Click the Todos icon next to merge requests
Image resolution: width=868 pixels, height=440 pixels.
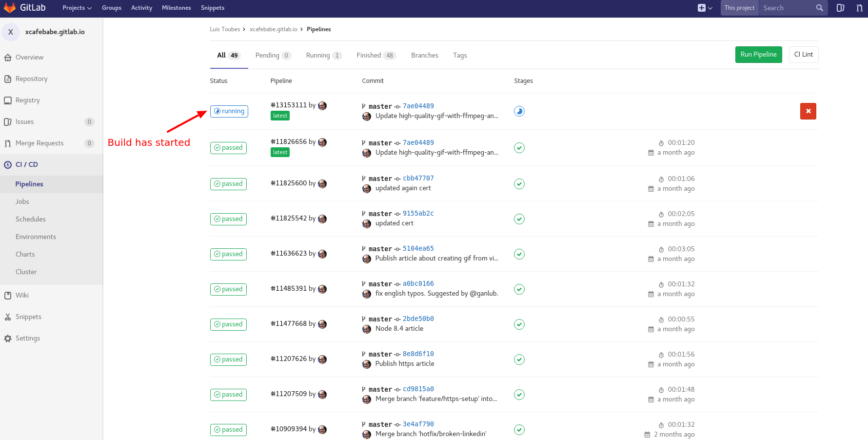coord(840,8)
